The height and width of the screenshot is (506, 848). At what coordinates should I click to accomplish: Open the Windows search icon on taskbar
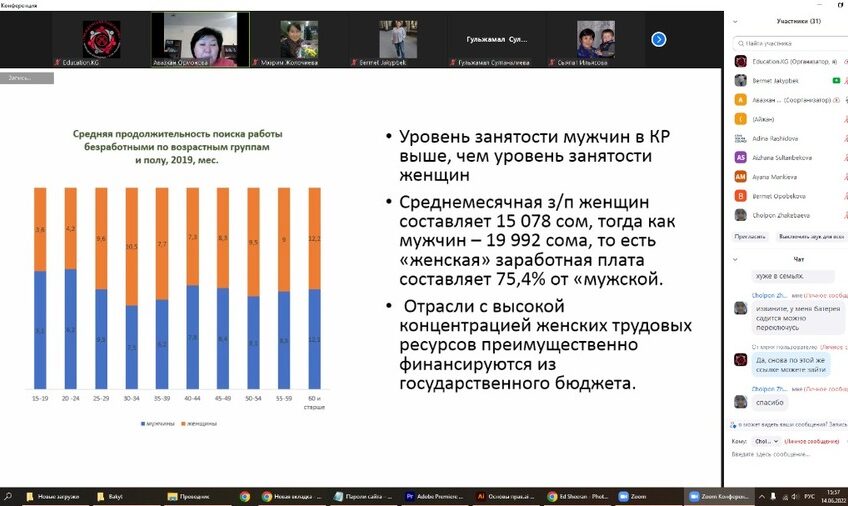pyautogui.click(x=8, y=496)
